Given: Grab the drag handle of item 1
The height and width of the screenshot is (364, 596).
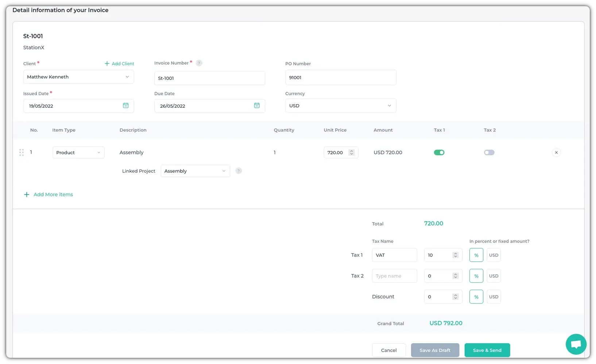Looking at the screenshot, I should click(22, 153).
